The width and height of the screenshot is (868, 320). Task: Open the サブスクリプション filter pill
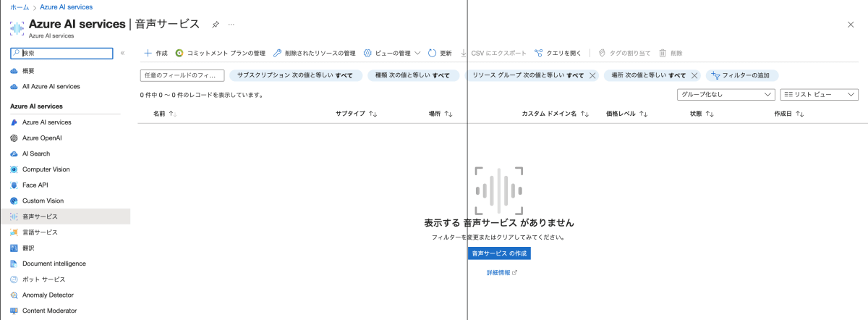click(296, 75)
